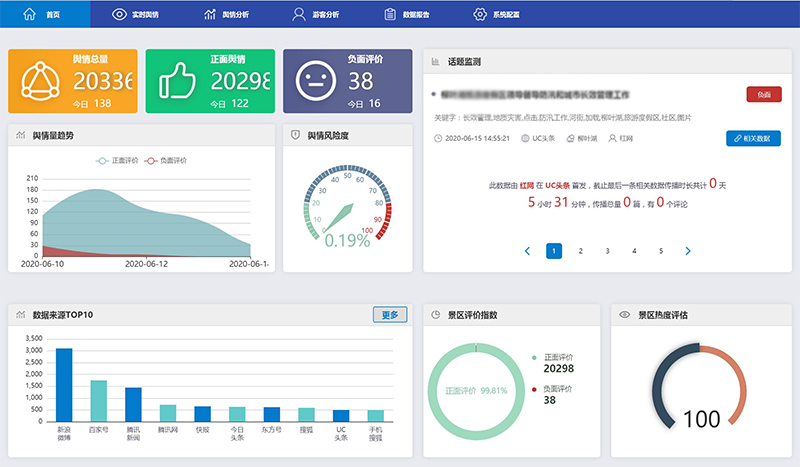This screenshot has width=800, height=467.
Task: Click the home icon in navigation bar
Action: coord(27,14)
